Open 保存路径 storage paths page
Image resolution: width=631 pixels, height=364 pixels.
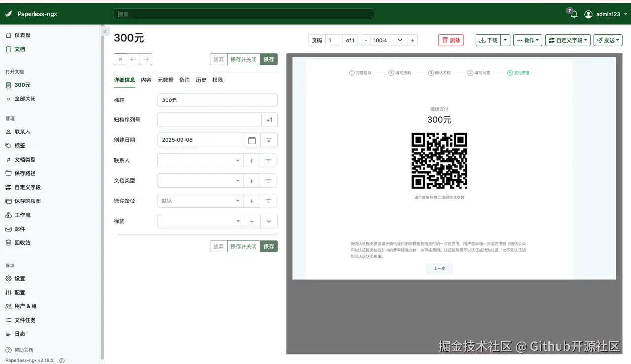tap(21, 173)
